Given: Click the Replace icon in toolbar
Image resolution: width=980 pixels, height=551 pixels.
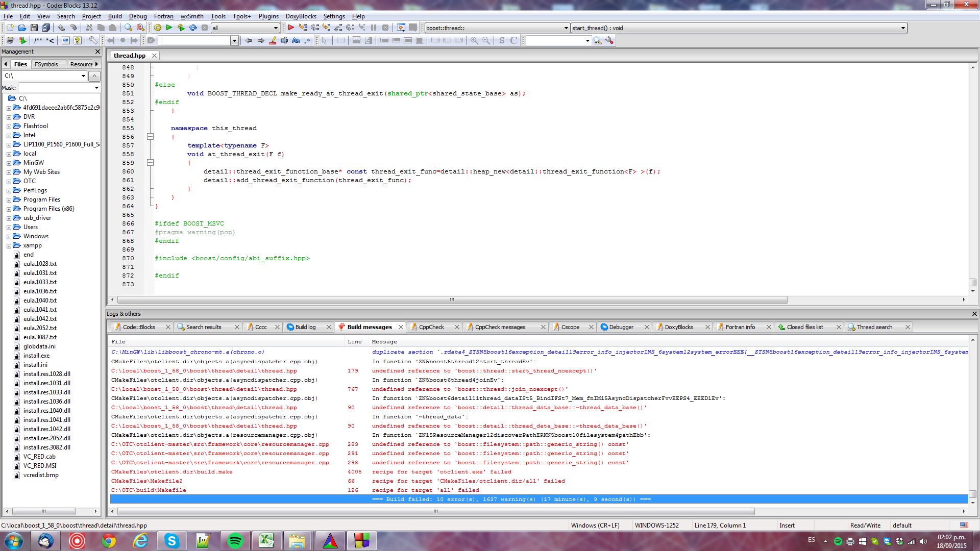Looking at the screenshot, I should (x=140, y=28).
